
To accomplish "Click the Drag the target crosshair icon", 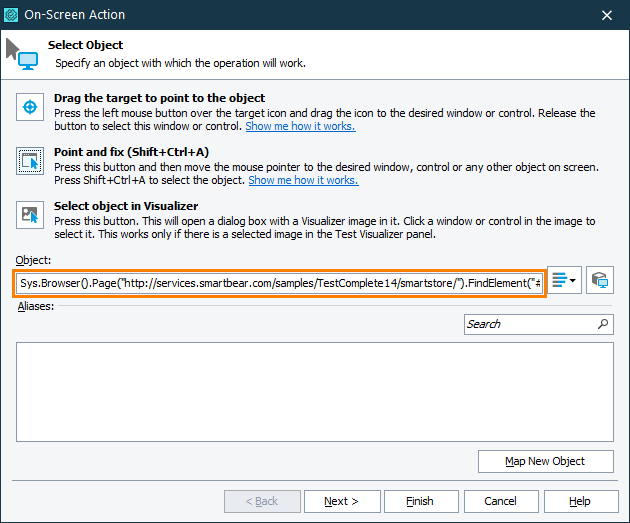I will point(30,107).
